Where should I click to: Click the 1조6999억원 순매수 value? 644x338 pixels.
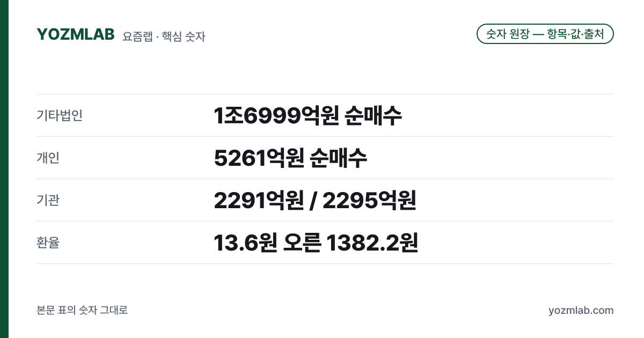click(308, 115)
